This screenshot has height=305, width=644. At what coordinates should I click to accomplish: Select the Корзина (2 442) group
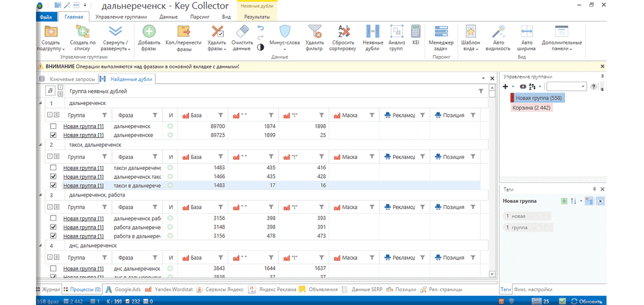(x=533, y=108)
